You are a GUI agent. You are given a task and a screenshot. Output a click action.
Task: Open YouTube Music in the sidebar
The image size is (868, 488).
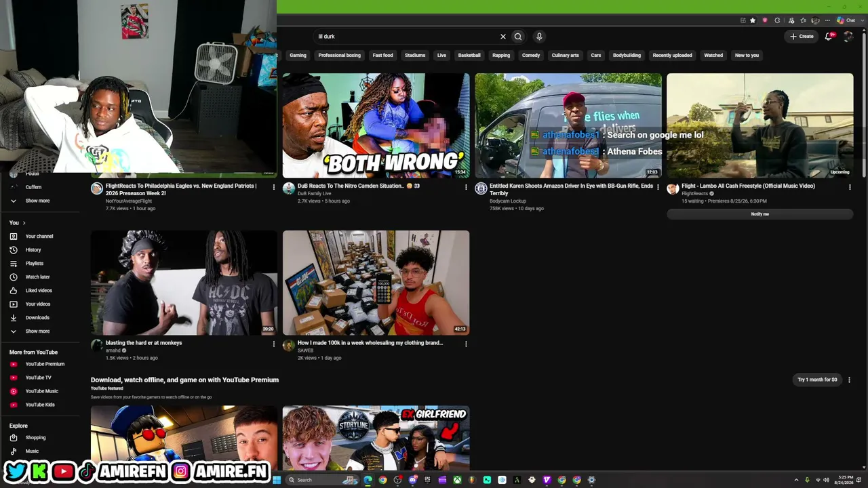pyautogui.click(x=41, y=391)
